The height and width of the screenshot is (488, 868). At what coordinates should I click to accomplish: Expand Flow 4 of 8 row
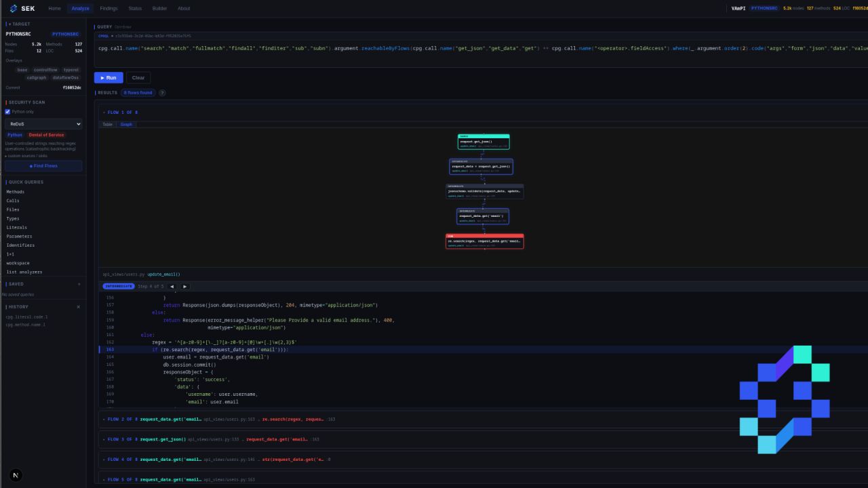click(483, 460)
